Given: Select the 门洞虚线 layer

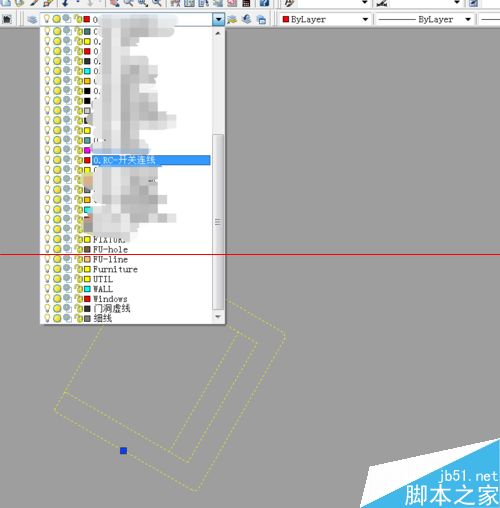Looking at the screenshot, I should [112, 309].
